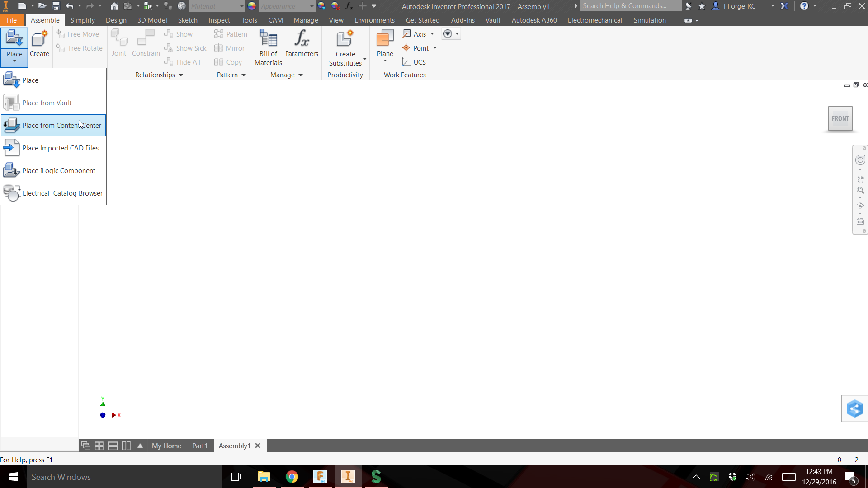Click the UCS tool
Viewport: 868px width, 488px height.
[x=414, y=62]
